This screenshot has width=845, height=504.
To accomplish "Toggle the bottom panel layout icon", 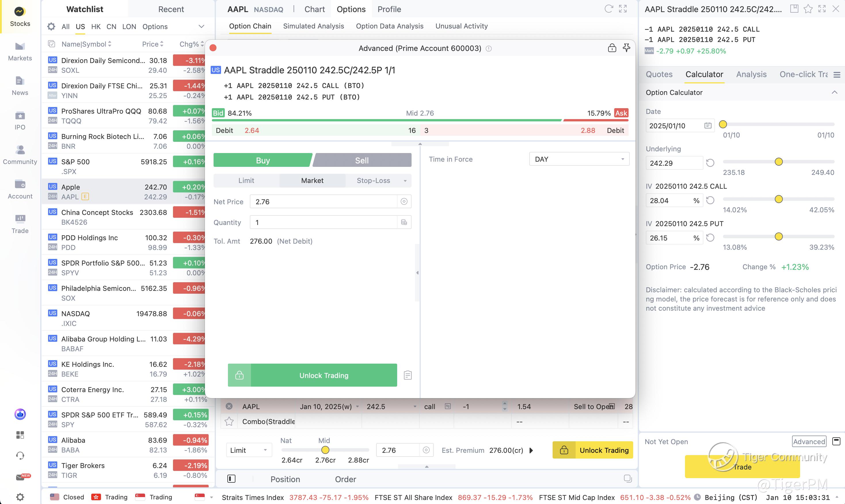I will coord(231,479).
